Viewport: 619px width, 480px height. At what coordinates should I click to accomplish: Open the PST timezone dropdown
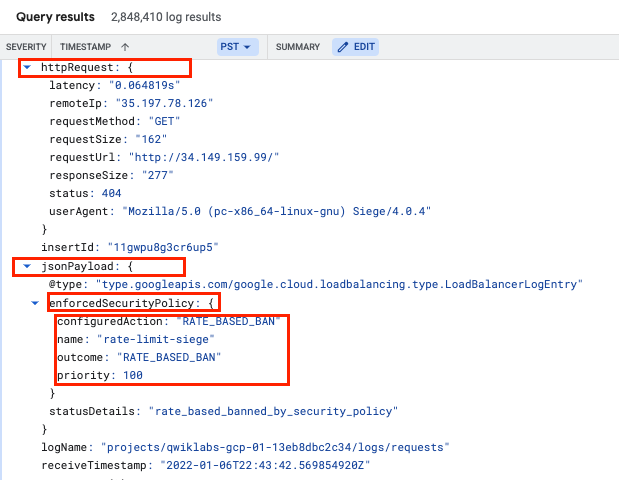point(237,47)
